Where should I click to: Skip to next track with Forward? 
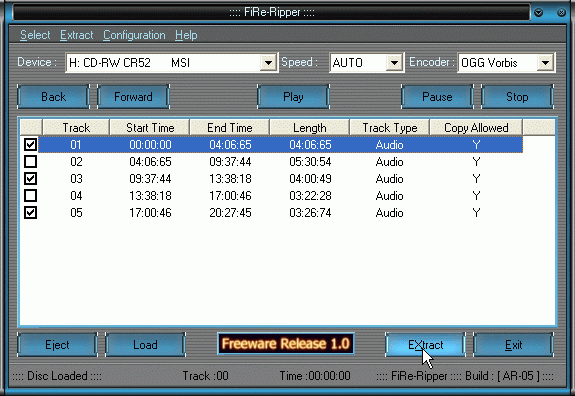click(133, 97)
